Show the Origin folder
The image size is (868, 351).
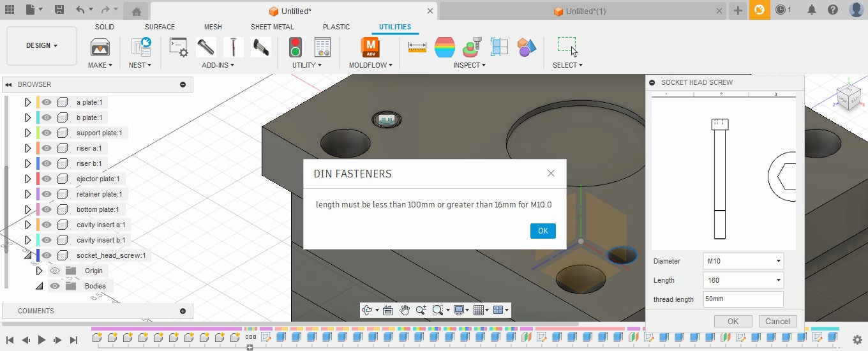point(55,271)
